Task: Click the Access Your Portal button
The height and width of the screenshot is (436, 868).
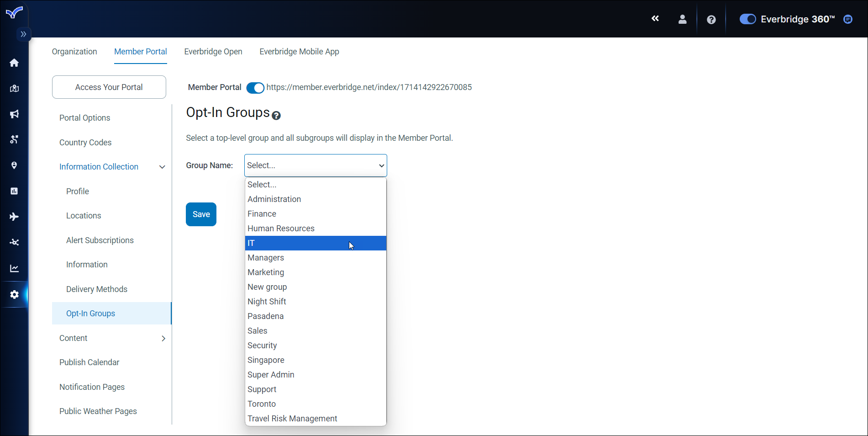Action: (109, 87)
